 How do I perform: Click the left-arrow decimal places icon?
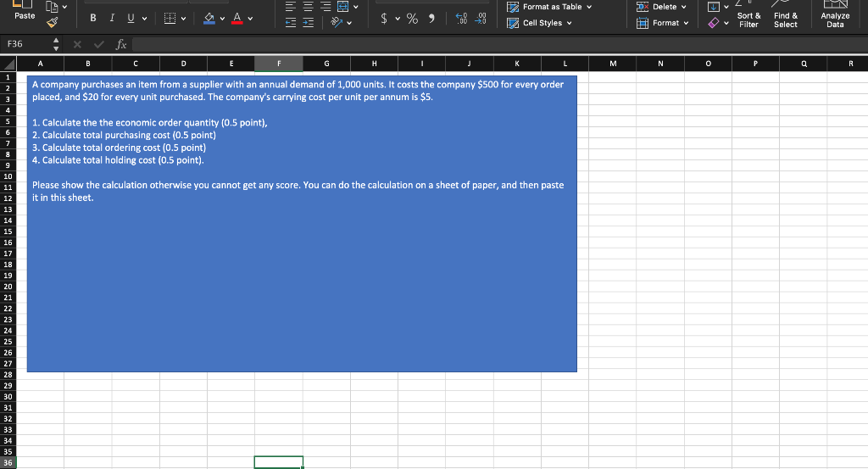pyautogui.click(x=461, y=19)
